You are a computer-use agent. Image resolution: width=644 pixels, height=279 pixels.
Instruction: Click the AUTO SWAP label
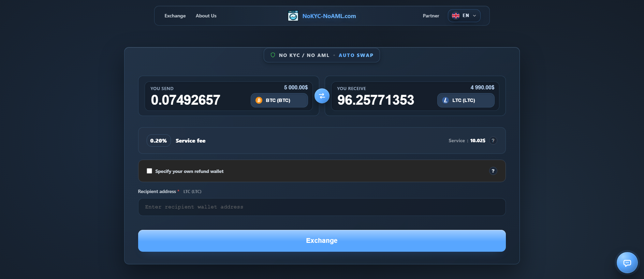click(356, 55)
